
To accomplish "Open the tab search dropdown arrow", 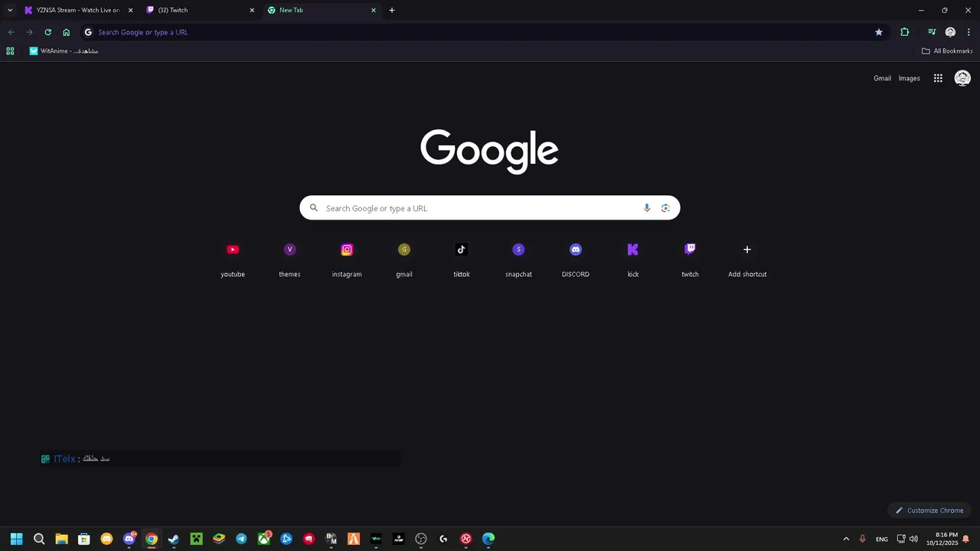I will tap(10, 10).
